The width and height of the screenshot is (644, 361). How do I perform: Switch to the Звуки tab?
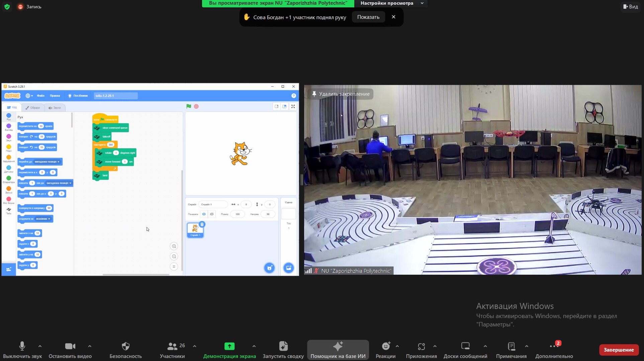pos(55,108)
